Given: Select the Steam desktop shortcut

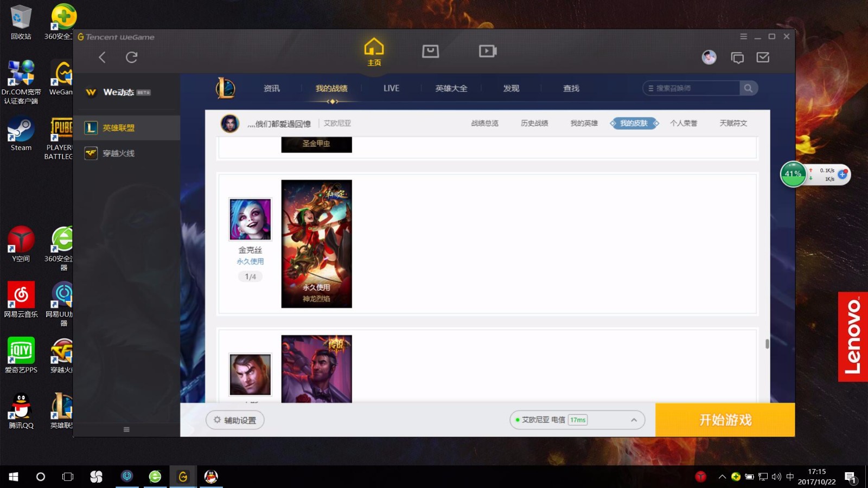Looking at the screenshot, I should click(21, 134).
